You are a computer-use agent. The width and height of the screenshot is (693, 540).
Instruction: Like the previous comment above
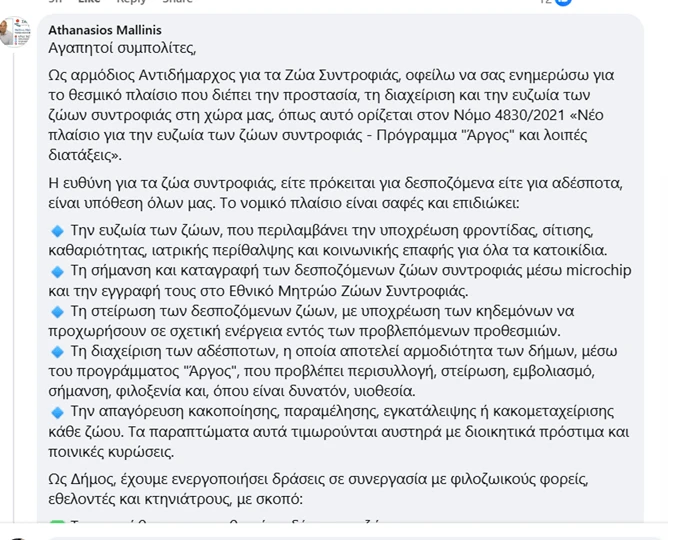pyautogui.click(x=89, y=2)
